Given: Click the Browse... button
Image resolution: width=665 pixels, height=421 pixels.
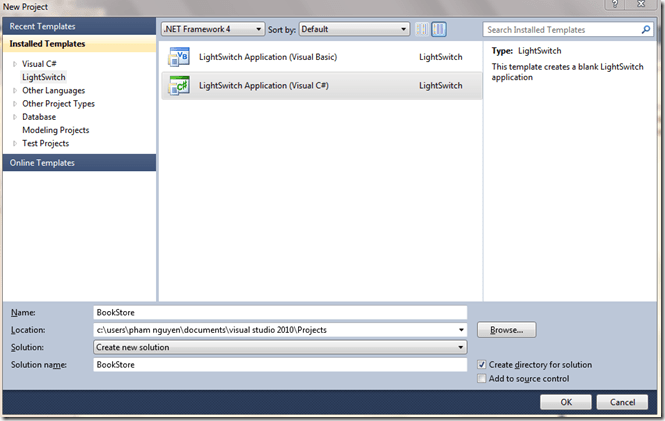Looking at the screenshot, I should [507, 329].
